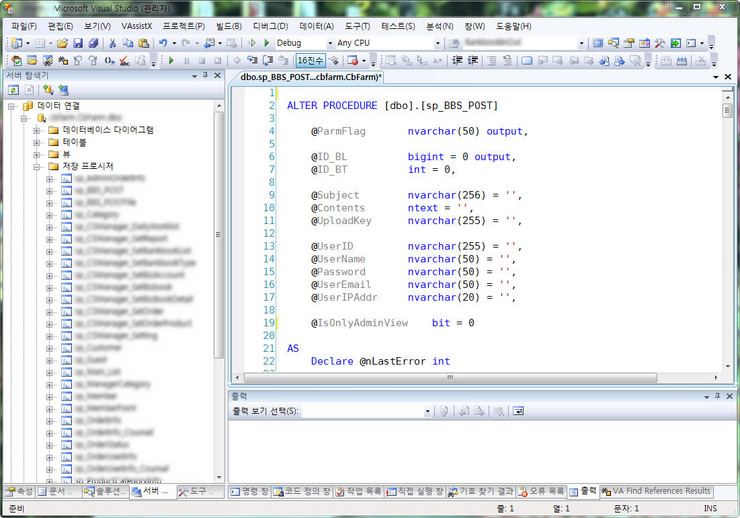The width and height of the screenshot is (740, 518).
Task: Click the Copy icon in the toolbar
Action: pyautogui.click(x=128, y=43)
